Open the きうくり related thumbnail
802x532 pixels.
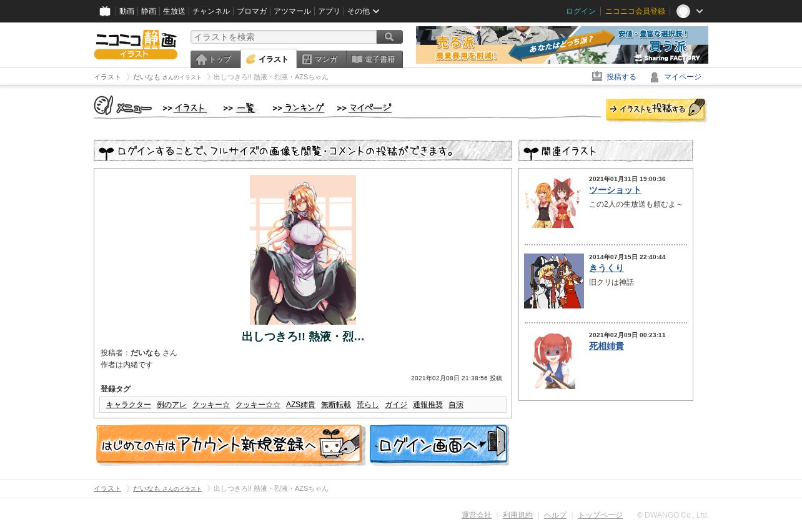click(x=554, y=281)
